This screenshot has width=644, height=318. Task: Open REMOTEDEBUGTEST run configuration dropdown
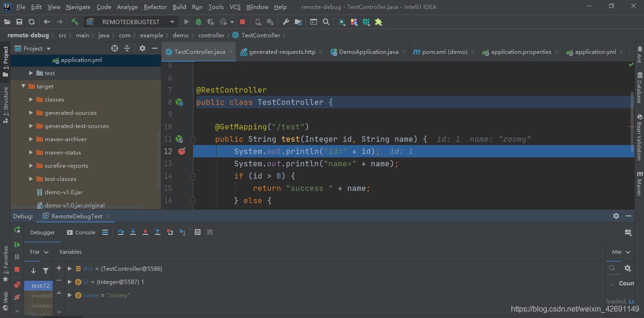coord(130,22)
